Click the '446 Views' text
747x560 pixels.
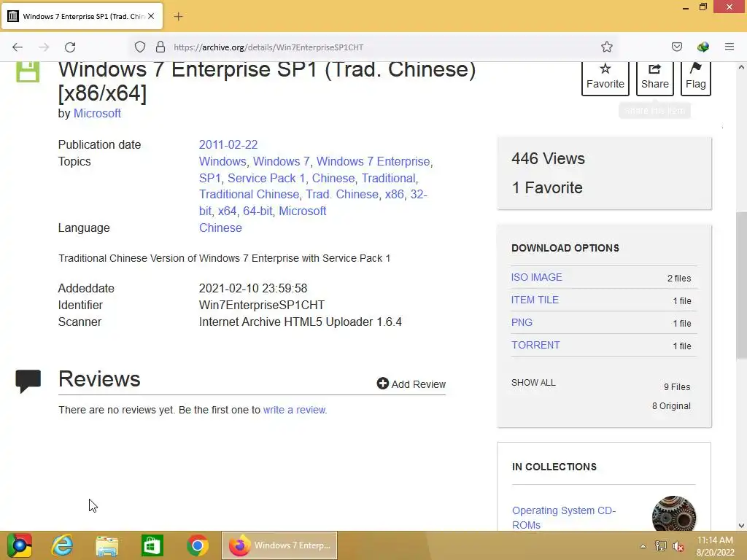(x=548, y=158)
